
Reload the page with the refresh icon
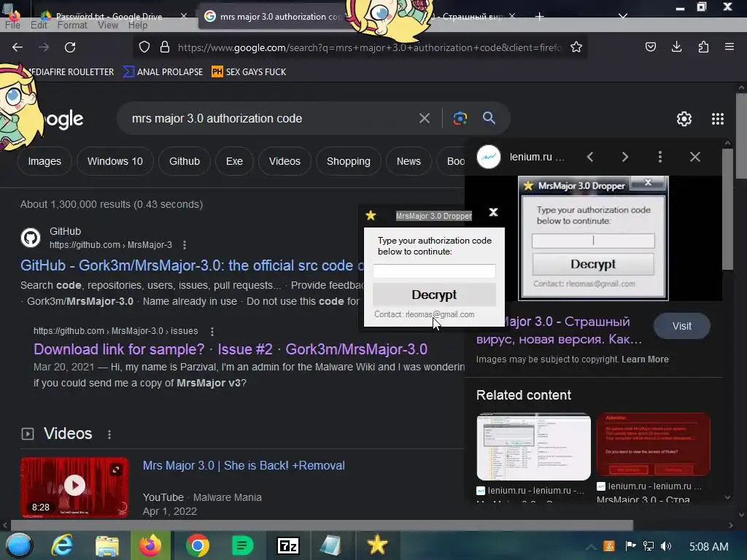(70, 47)
